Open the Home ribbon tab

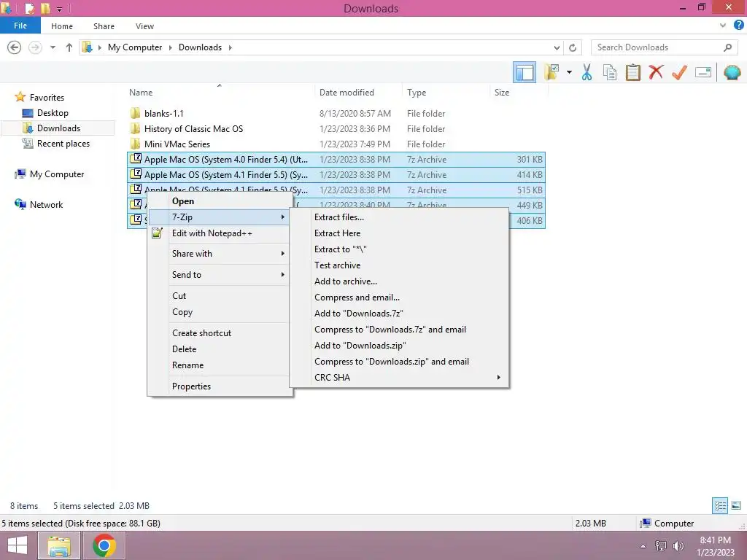pyautogui.click(x=62, y=26)
